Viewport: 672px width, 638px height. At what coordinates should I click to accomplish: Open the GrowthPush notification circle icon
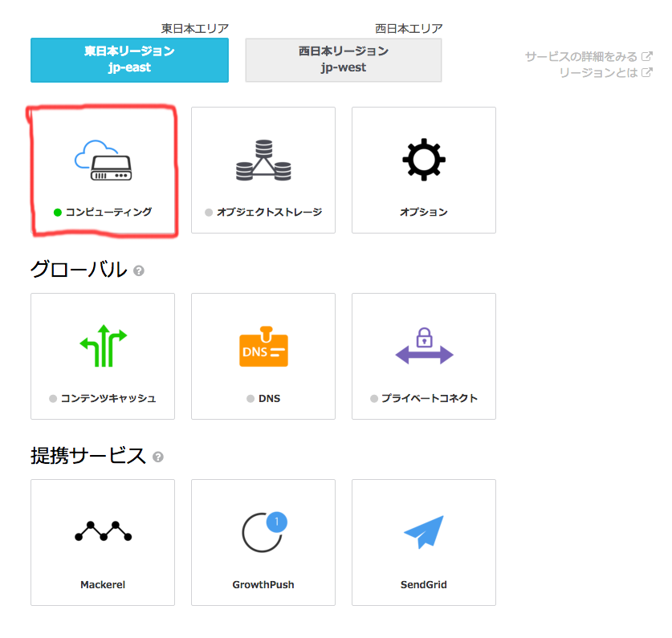coord(264,532)
